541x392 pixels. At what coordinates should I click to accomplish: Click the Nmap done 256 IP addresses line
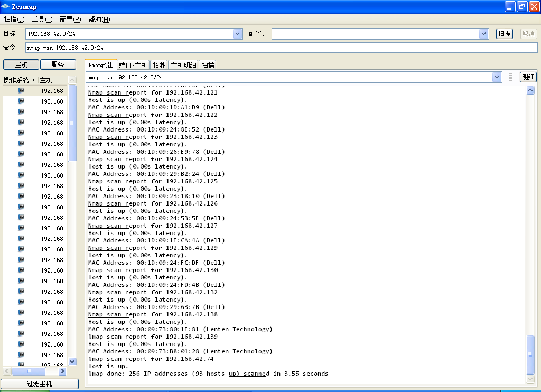coord(208,374)
